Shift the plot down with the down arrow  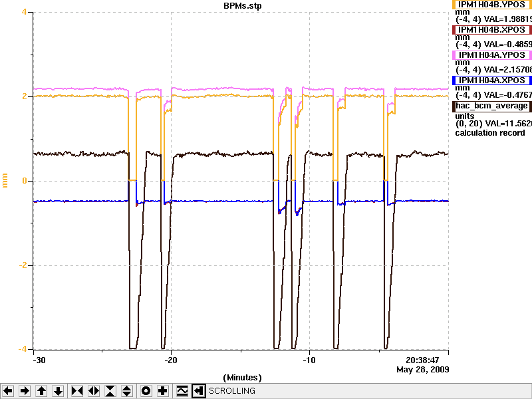tap(58, 391)
